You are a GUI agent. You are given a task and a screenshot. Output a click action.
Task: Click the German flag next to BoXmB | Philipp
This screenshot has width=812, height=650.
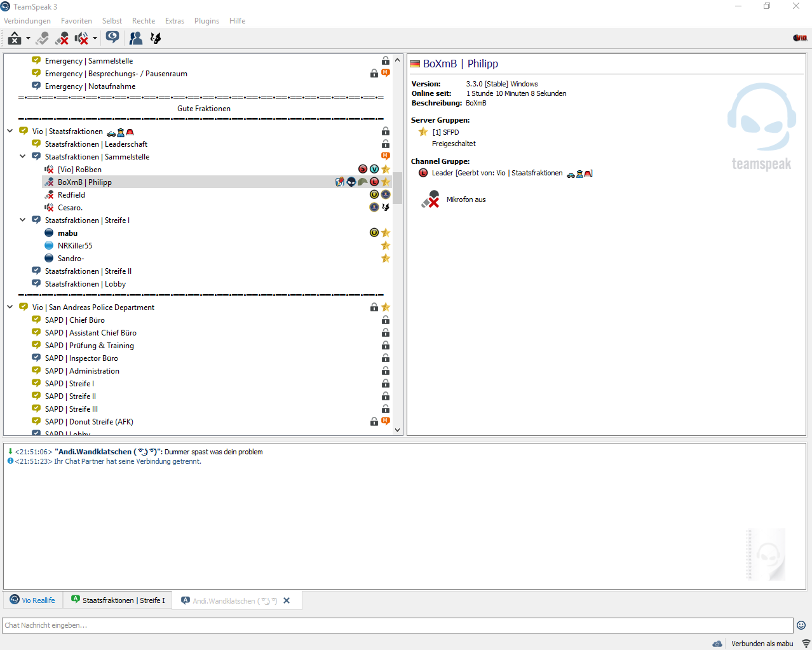(x=415, y=64)
